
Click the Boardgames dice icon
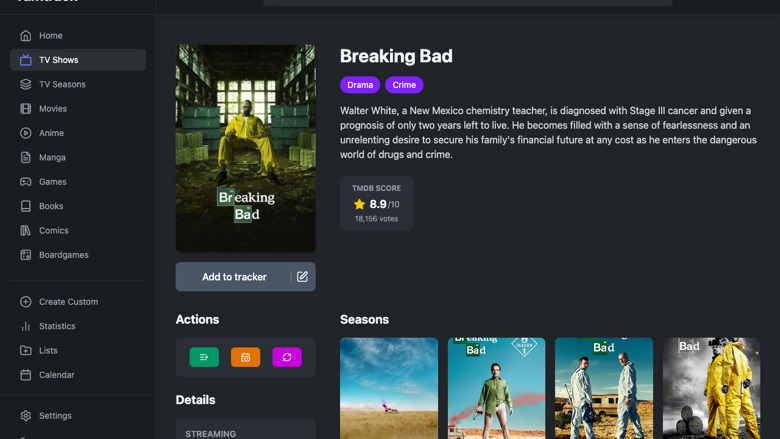point(25,255)
